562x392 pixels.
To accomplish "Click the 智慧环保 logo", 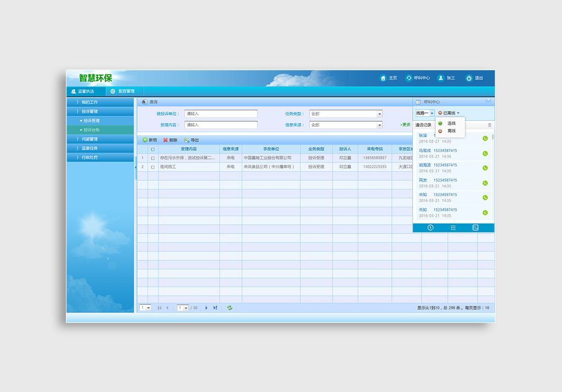I will tap(95, 78).
